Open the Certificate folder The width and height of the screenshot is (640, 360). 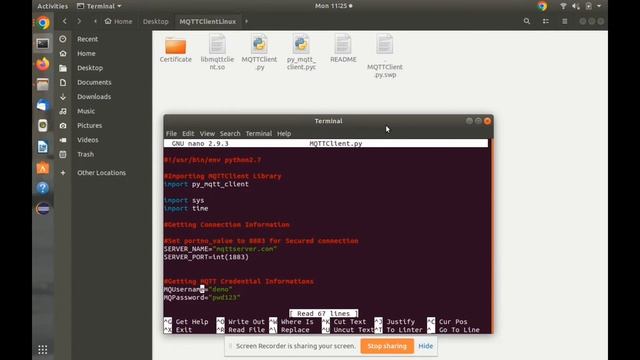176,50
